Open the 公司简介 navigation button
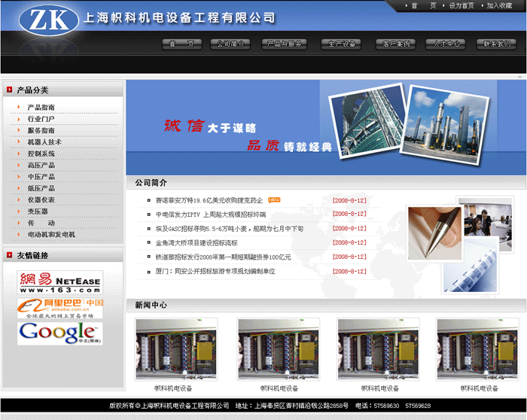 point(230,44)
